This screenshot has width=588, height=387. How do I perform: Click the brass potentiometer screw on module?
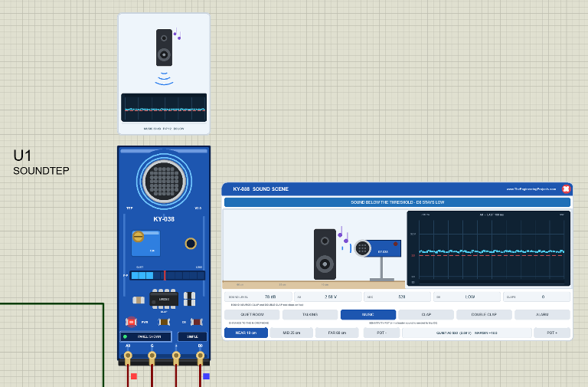coord(138,237)
